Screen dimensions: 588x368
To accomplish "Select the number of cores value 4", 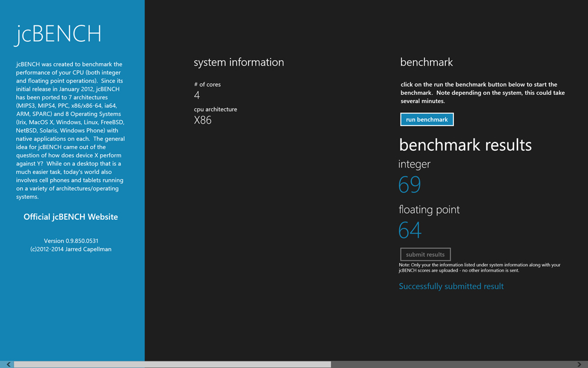I will 197,95.
